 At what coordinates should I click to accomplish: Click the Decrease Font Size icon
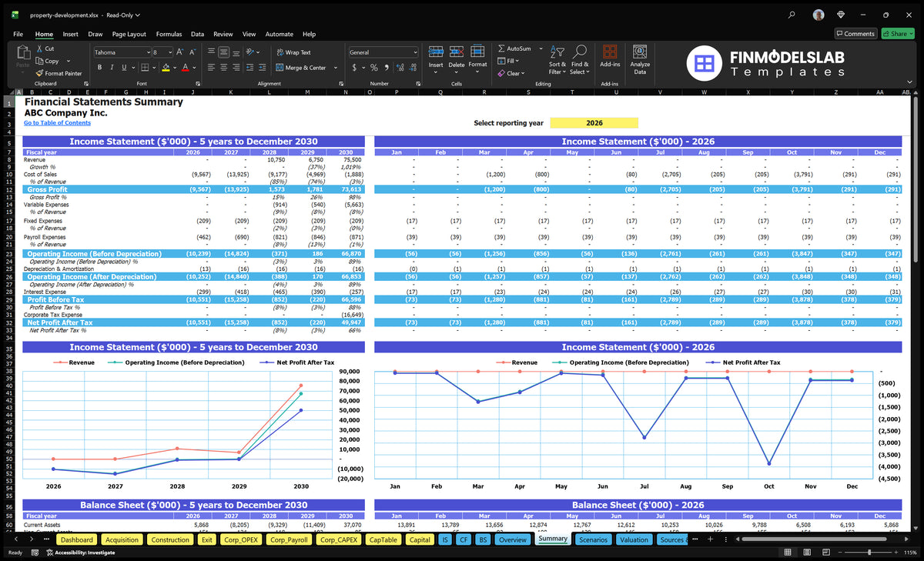click(192, 52)
